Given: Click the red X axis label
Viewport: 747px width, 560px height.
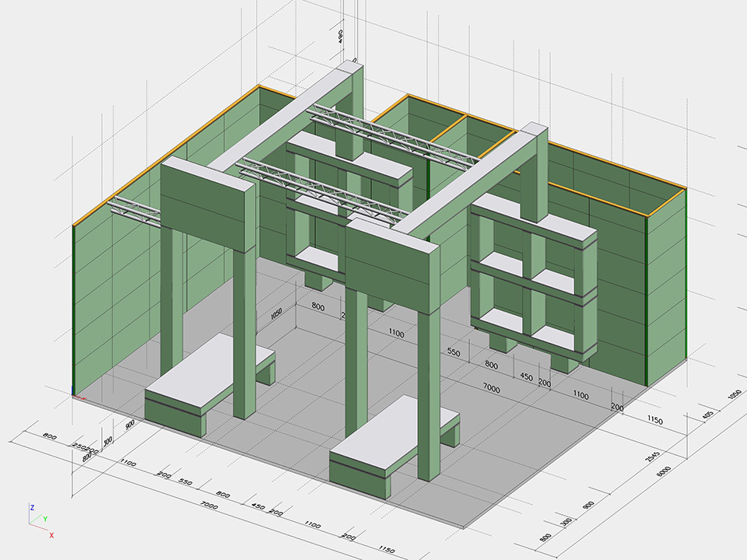Looking at the screenshot, I should click(51, 535).
